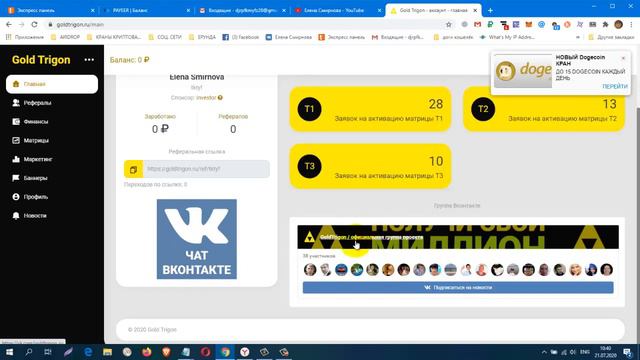Open the Главная sidebar item
The height and width of the screenshot is (360, 640).
[52, 84]
